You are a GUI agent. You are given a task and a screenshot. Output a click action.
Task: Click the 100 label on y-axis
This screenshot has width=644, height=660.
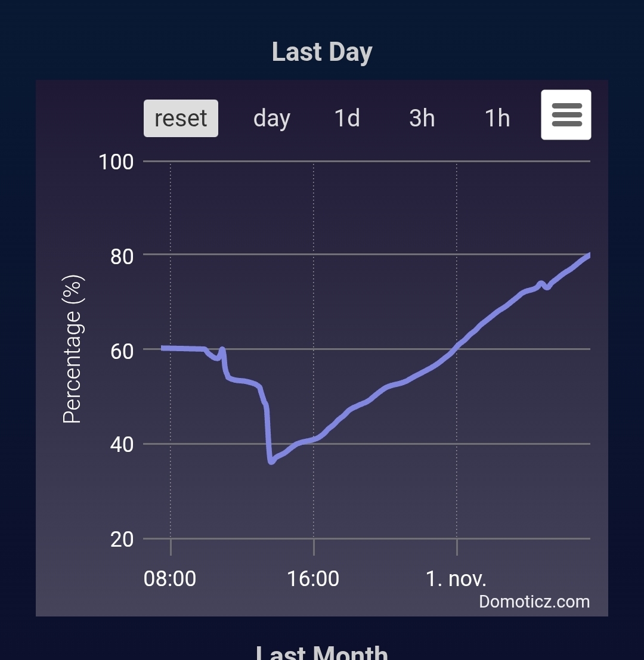pyautogui.click(x=116, y=162)
